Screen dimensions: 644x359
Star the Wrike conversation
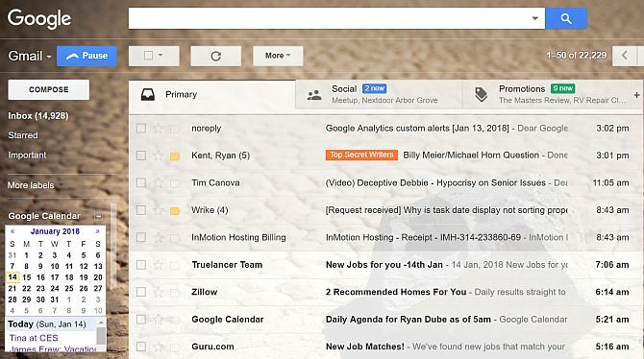click(x=159, y=210)
